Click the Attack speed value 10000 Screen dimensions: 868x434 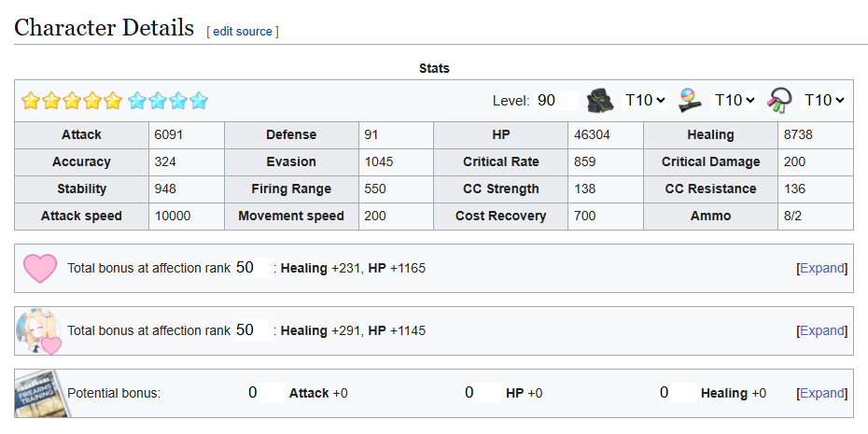pos(173,217)
